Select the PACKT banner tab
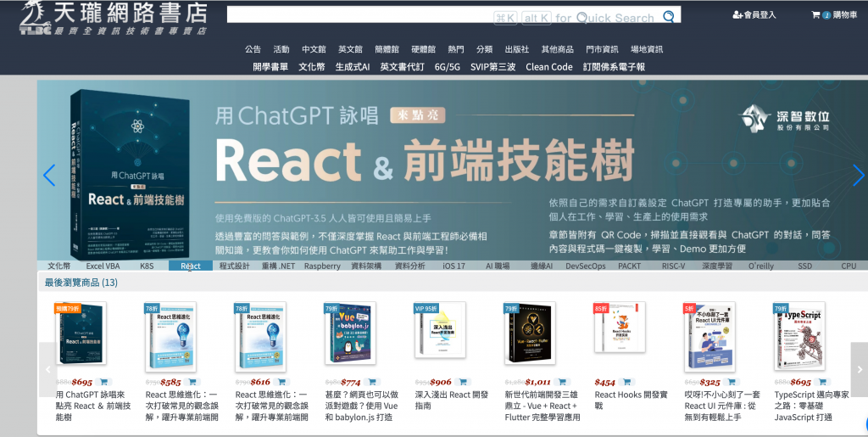Image resolution: width=868 pixels, height=437 pixels. (x=630, y=266)
